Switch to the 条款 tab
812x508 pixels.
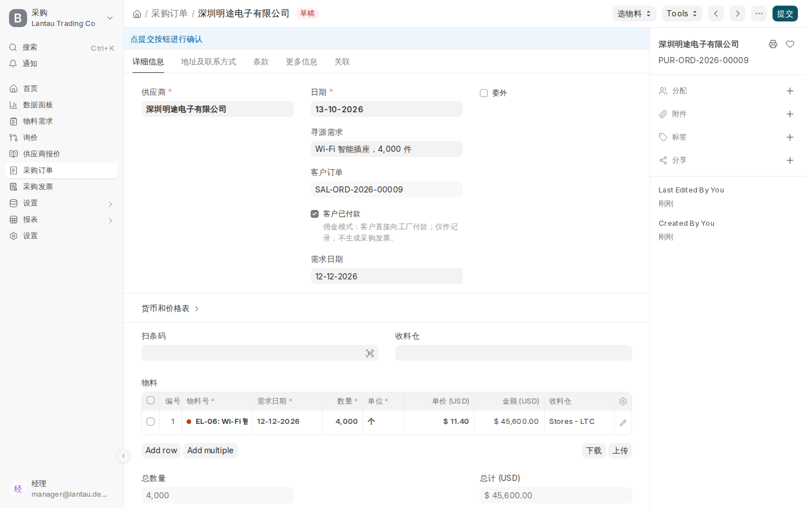click(x=261, y=62)
